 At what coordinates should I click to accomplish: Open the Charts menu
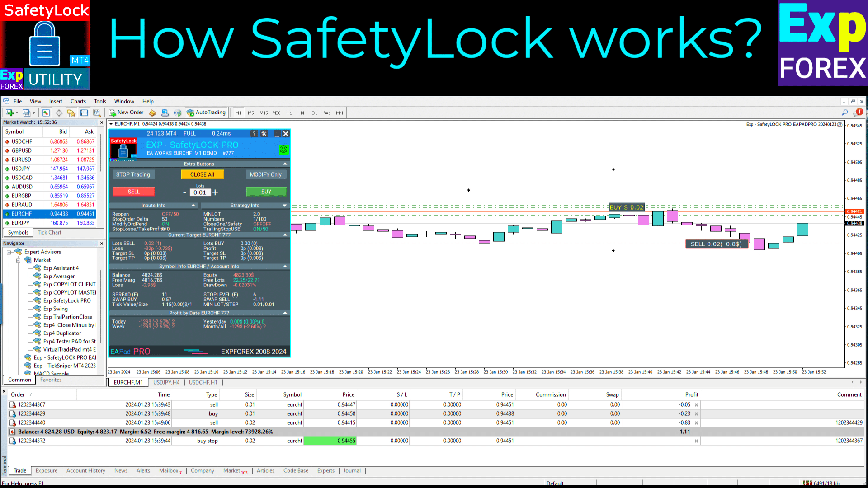point(78,101)
